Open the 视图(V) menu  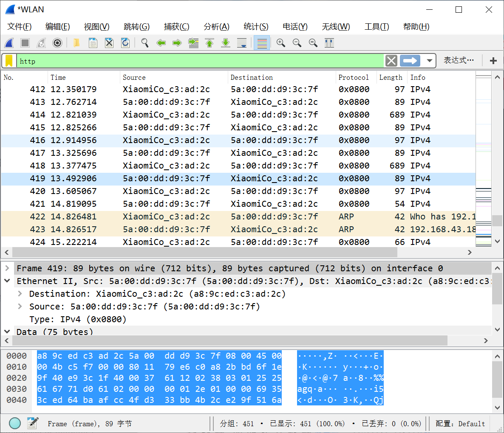coord(96,27)
